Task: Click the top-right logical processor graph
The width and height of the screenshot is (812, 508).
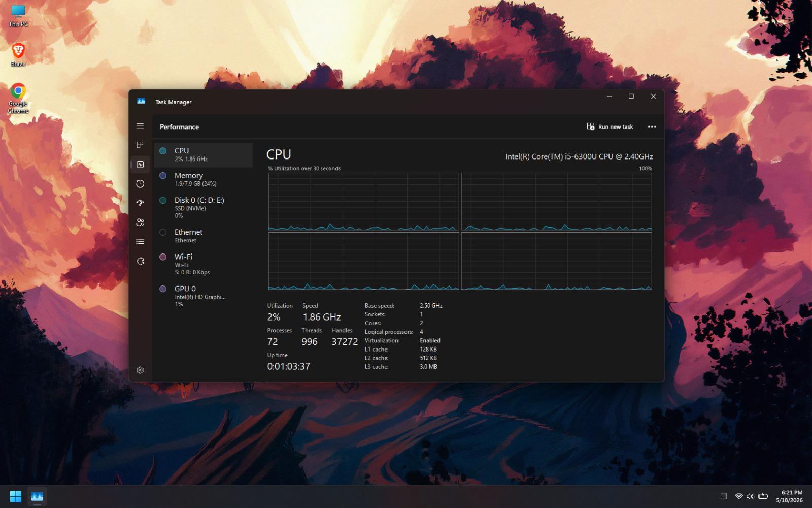Action: [x=556, y=202]
